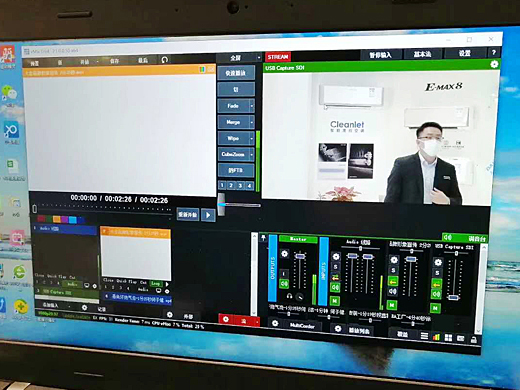Click the Master headphones monitor icon
This screenshot has height=390, width=520.
coord(289,296)
